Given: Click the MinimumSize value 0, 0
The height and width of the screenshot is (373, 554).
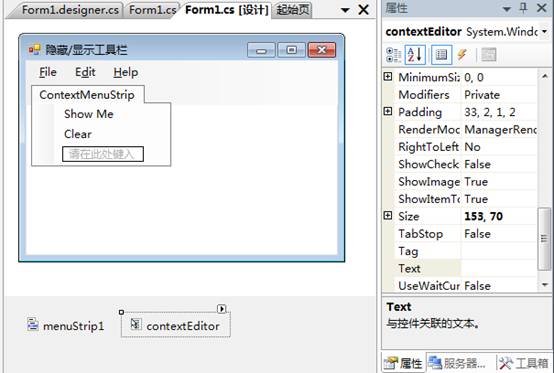Looking at the screenshot, I should pos(474,77).
